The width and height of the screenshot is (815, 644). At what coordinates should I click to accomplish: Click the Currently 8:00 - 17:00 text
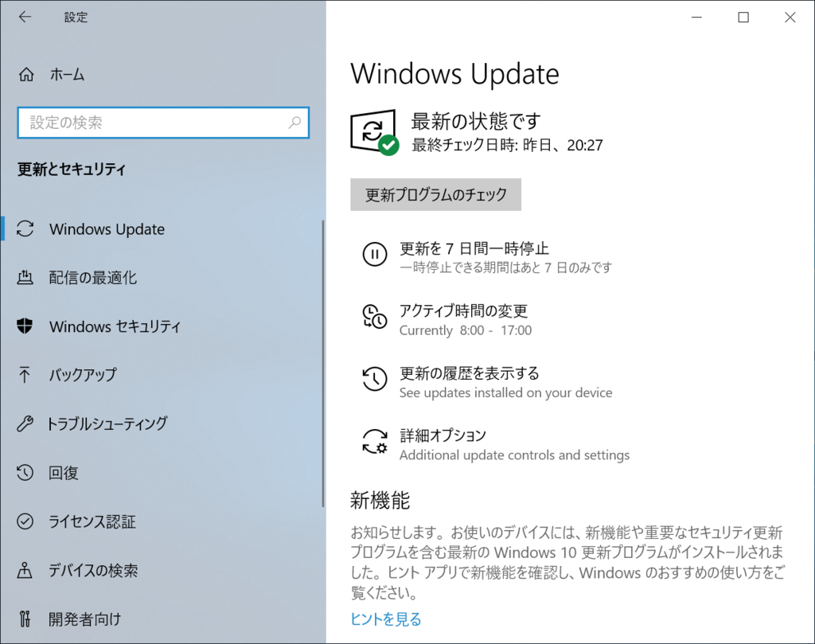[465, 330]
